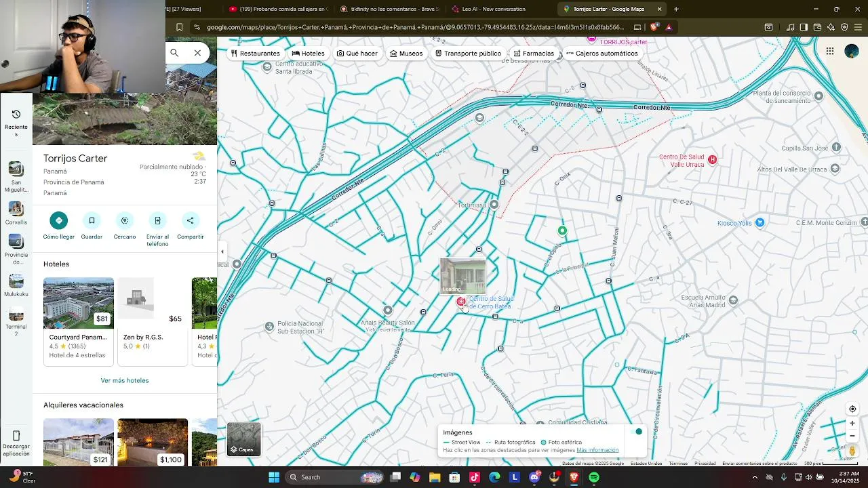Image resolution: width=868 pixels, height=488 pixels.
Task: Open recent place Terminal 2
Action: (16, 321)
